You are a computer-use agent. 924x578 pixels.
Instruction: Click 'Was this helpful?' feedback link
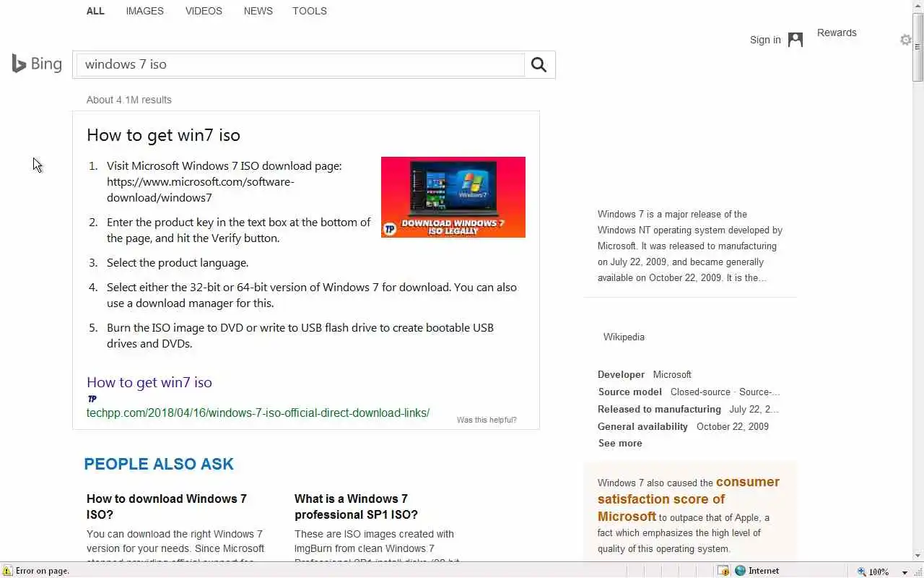coord(487,420)
